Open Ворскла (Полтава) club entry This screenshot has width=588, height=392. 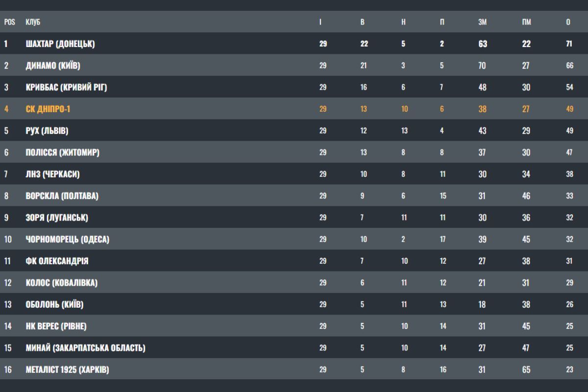(62, 196)
